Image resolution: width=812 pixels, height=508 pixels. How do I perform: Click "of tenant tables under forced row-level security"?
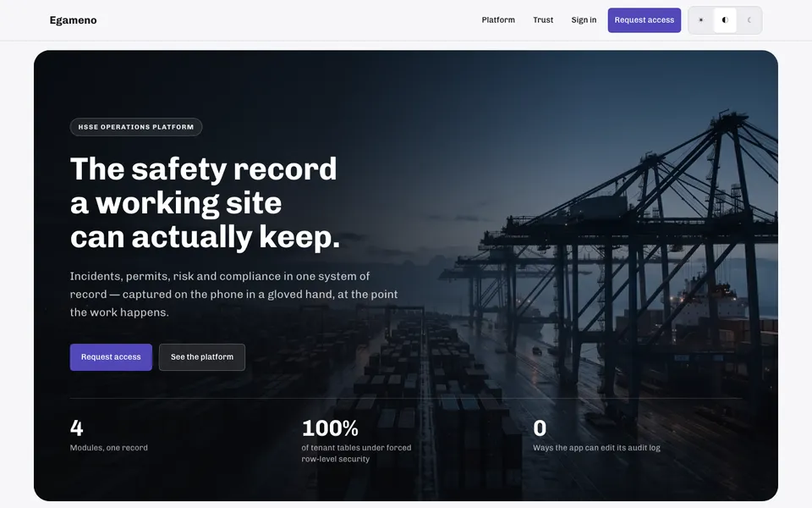coord(356,454)
